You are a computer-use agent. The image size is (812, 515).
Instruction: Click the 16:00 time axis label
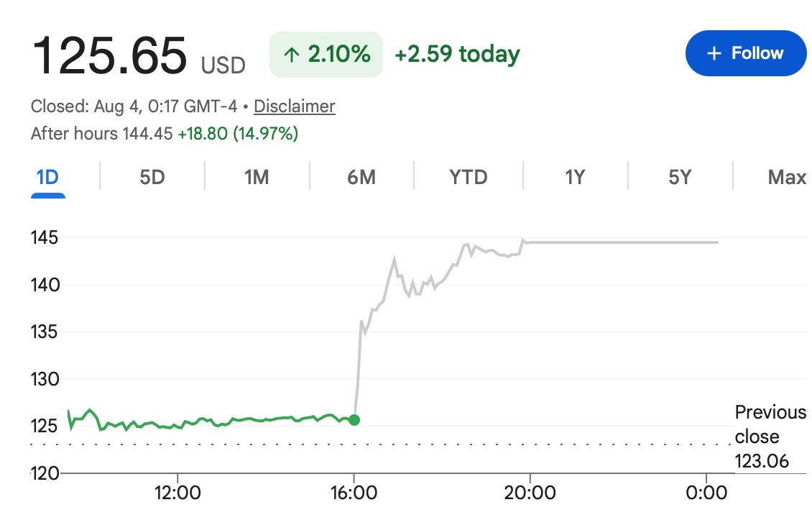pyautogui.click(x=354, y=493)
